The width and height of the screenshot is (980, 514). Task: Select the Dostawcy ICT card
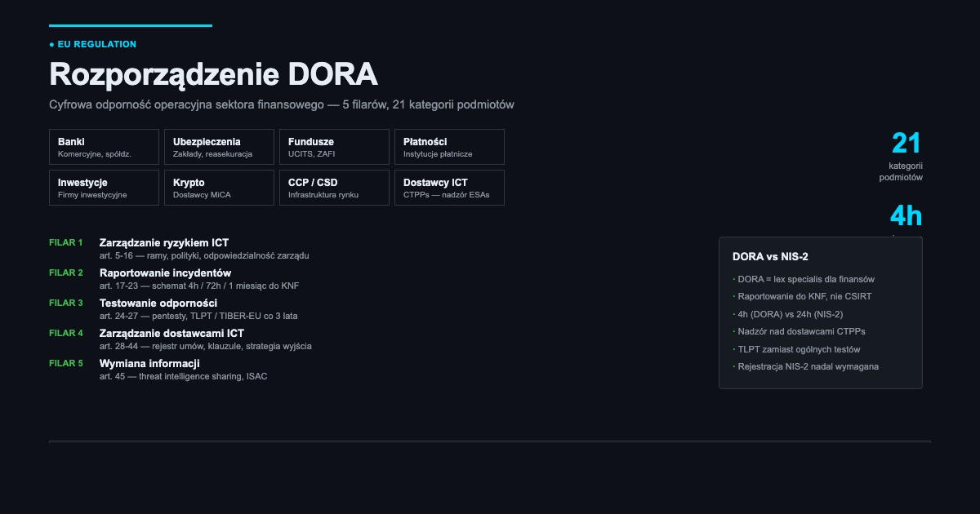449,188
